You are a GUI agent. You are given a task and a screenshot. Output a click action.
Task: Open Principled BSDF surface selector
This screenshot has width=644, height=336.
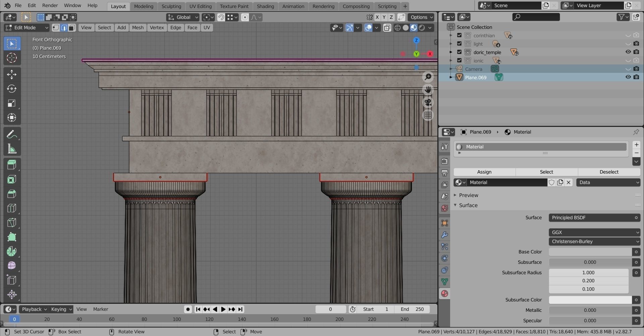594,218
